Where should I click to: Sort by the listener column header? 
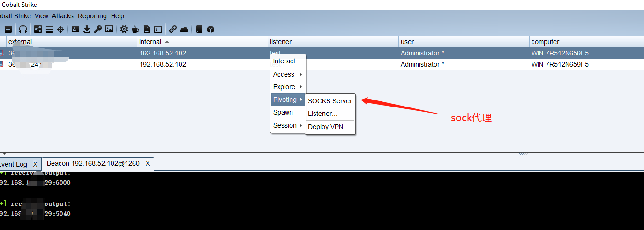pyautogui.click(x=333, y=42)
